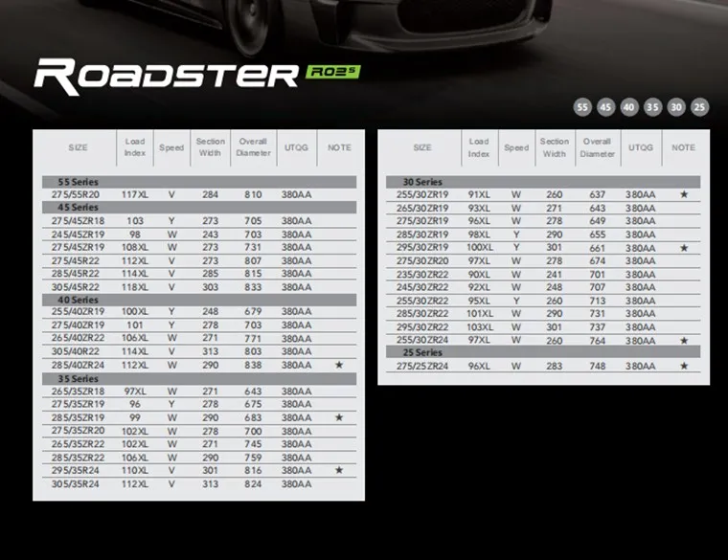
Task: Click the 305/40R22 size cell
Action: pos(76,351)
